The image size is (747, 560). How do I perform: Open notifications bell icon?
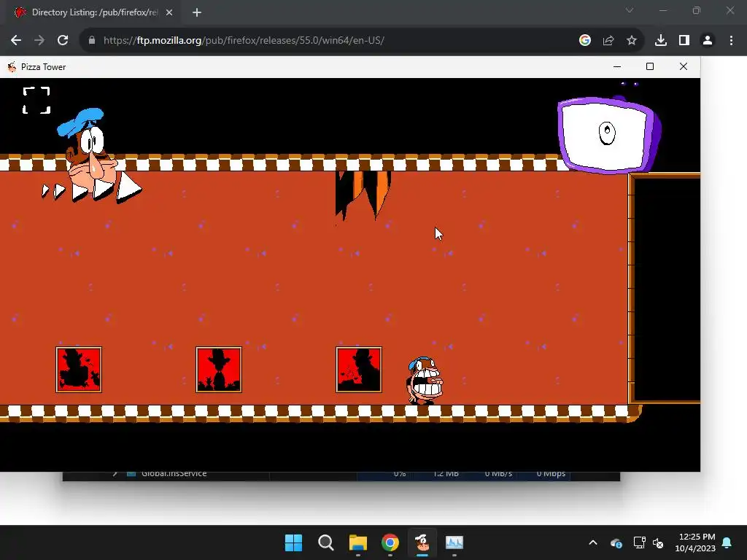pos(727,542)
